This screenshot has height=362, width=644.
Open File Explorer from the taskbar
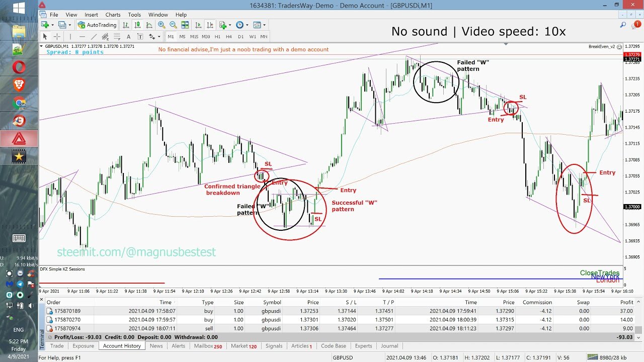tap(19, 31)
